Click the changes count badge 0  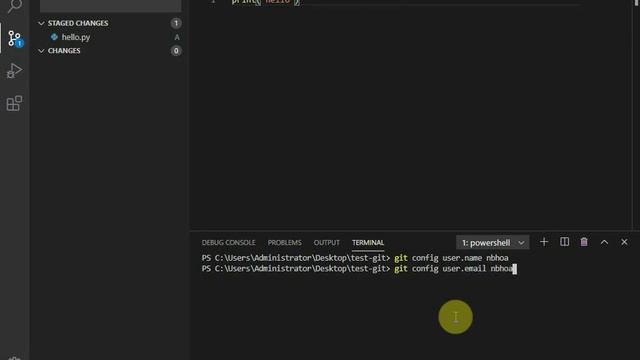(176, 51)
